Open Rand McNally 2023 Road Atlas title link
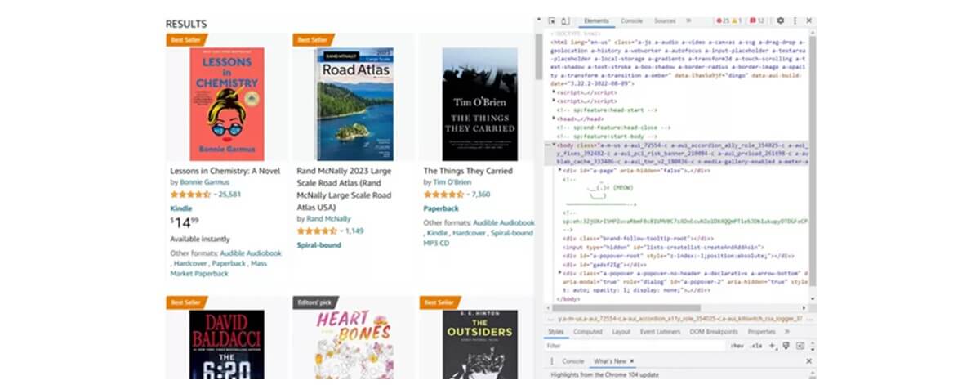Screen dimensions: 980x385 pos(345,190)
